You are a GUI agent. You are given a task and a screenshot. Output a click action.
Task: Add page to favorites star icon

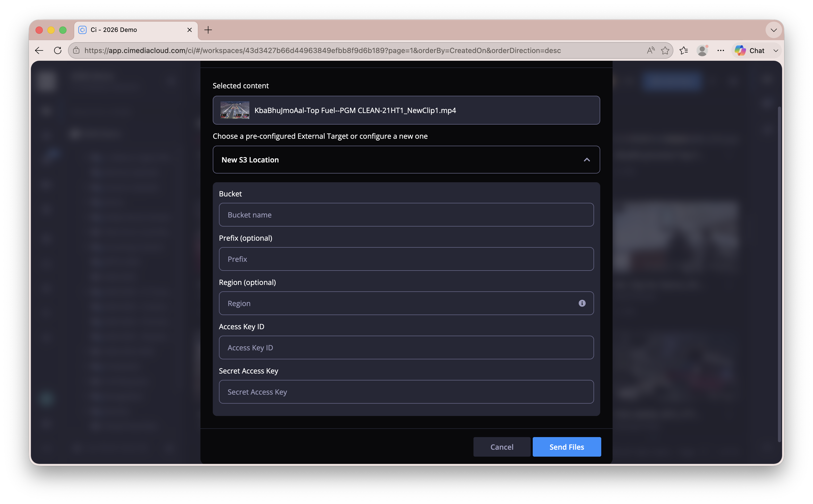pyautogui.click(x=665, y=50)
